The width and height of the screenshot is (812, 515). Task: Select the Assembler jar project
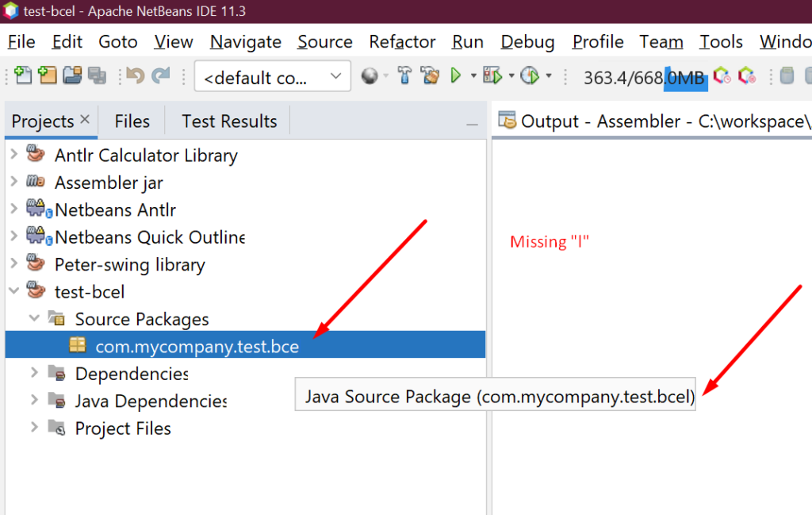109,183
